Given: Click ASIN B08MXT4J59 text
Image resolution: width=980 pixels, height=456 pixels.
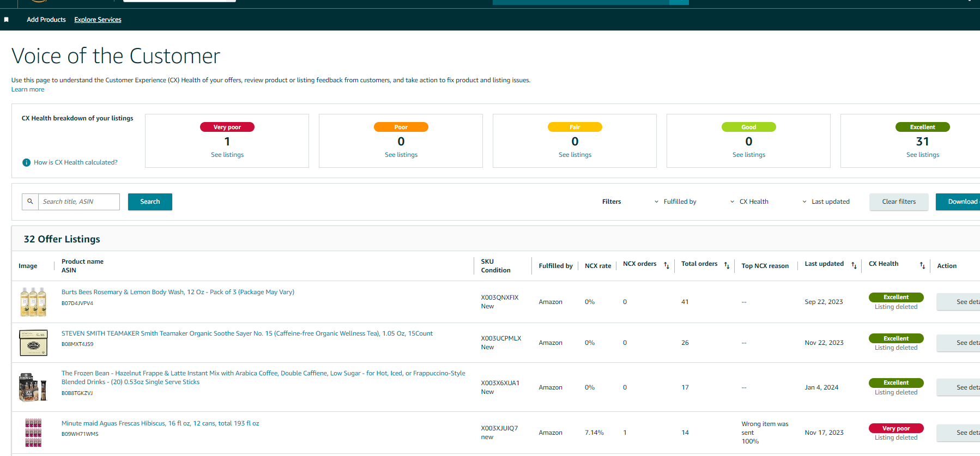Looking at the screenshot, I should tap(77, 344).
